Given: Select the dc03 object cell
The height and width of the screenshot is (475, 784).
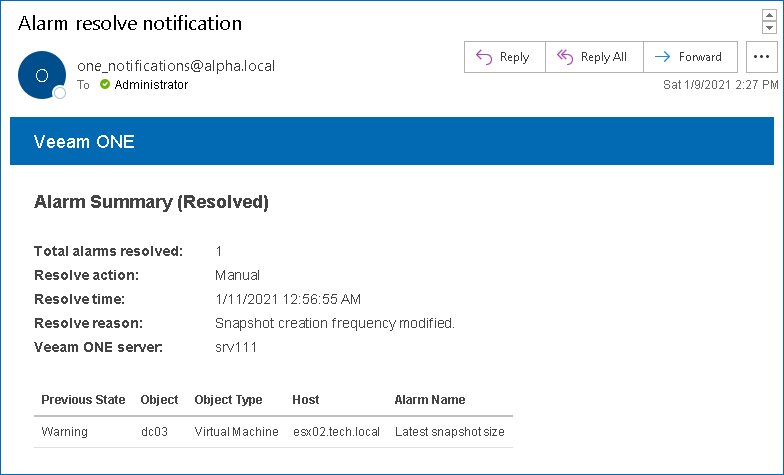Looking at the screenshot, I should pos(153,432).
